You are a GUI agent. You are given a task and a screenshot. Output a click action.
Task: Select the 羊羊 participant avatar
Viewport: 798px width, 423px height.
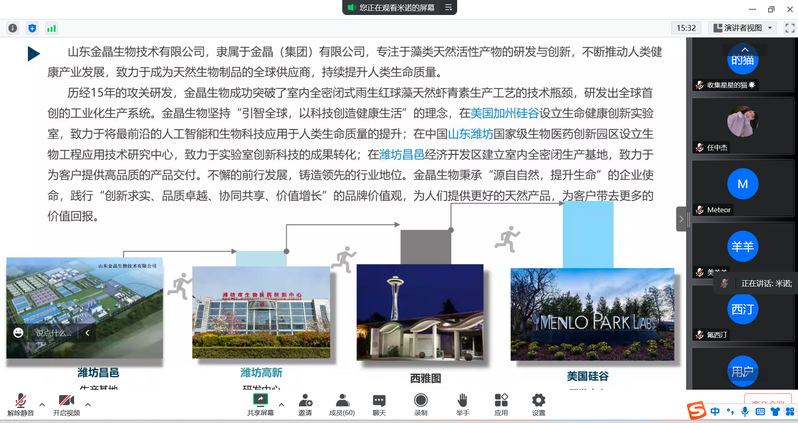743,246
